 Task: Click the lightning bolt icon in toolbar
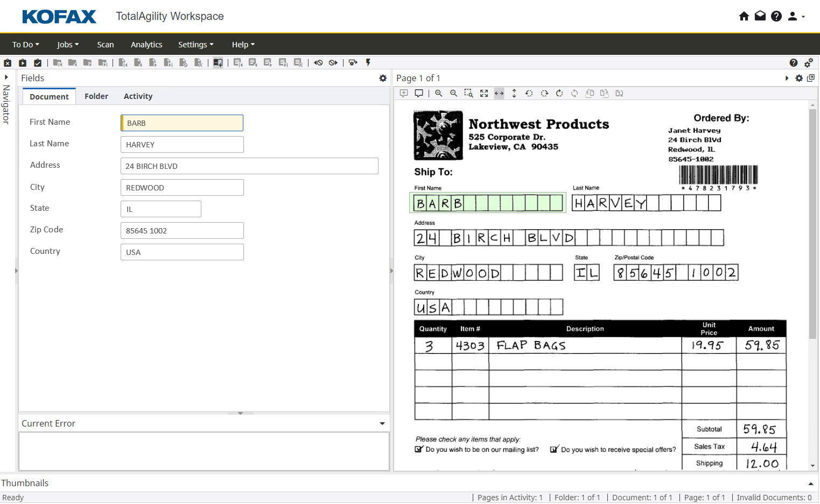(x=368, y=63)
